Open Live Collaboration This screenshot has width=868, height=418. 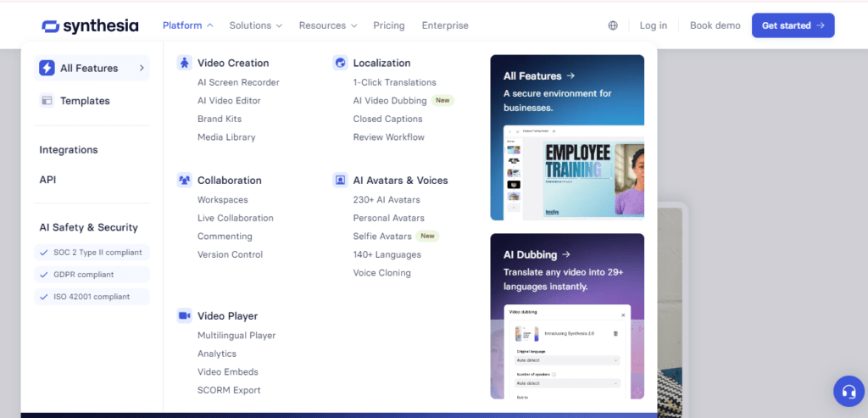[236, 218]
